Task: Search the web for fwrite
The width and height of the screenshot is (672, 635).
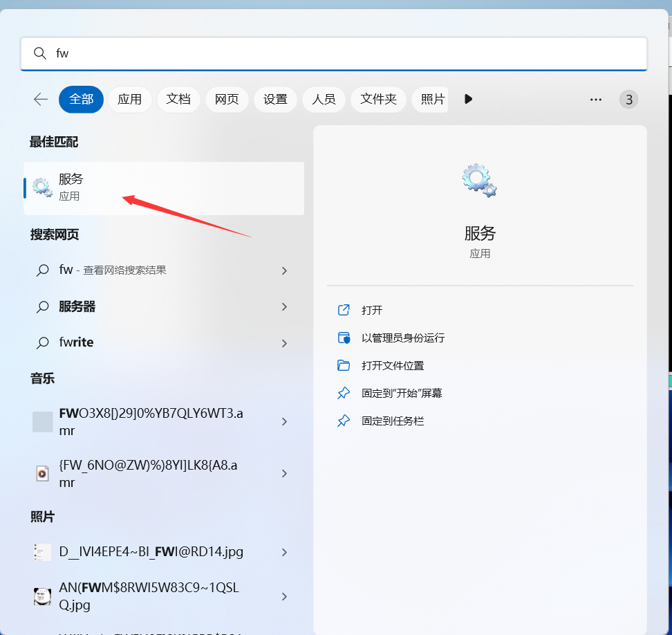Action: [x=164, y=342]
